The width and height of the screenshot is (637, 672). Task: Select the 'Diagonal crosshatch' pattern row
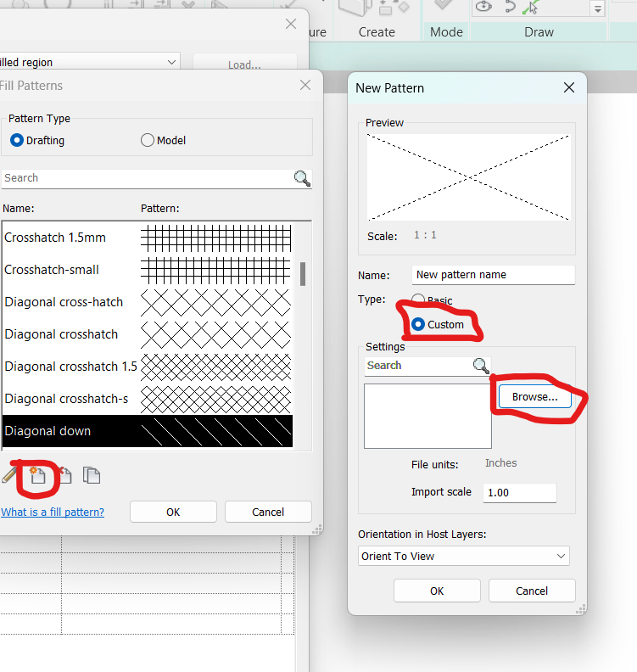click(x=148, y=334)
